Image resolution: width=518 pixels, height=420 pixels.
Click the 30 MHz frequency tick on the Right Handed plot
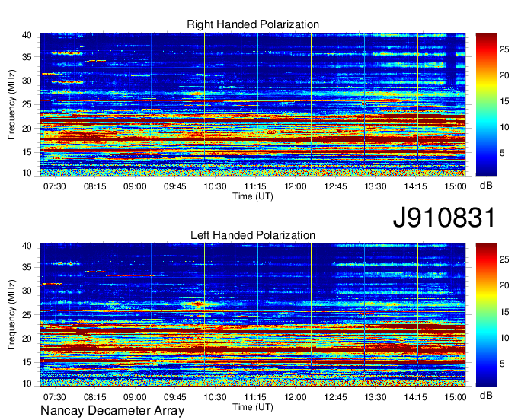[x=27, y=81]
